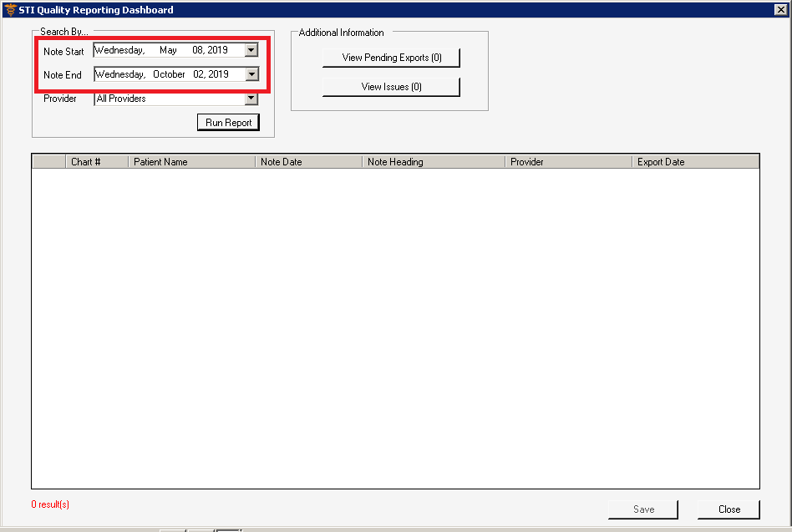Click the Close button at bottom
792x532 pixels.
pyautogui.click(x=729, y=509)
